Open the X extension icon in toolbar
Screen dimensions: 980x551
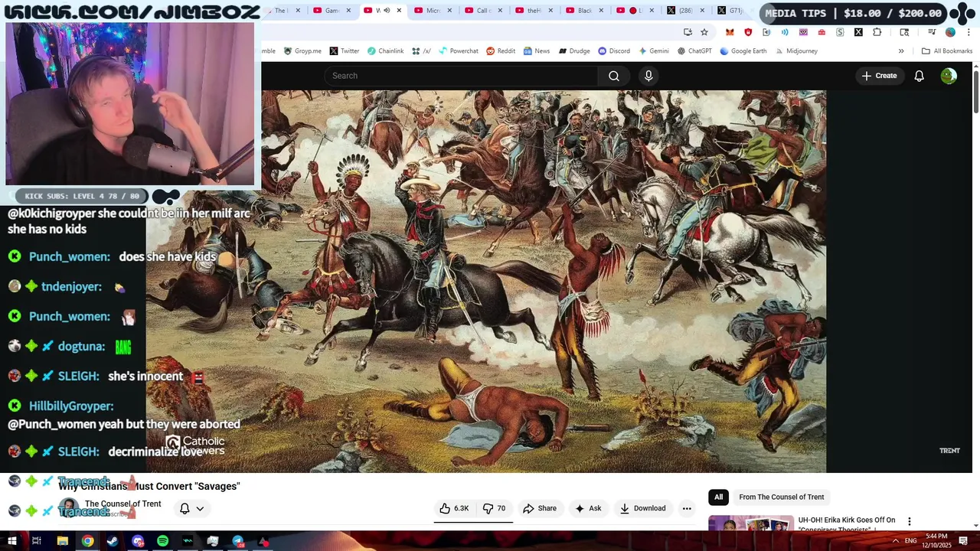[858, 32]
